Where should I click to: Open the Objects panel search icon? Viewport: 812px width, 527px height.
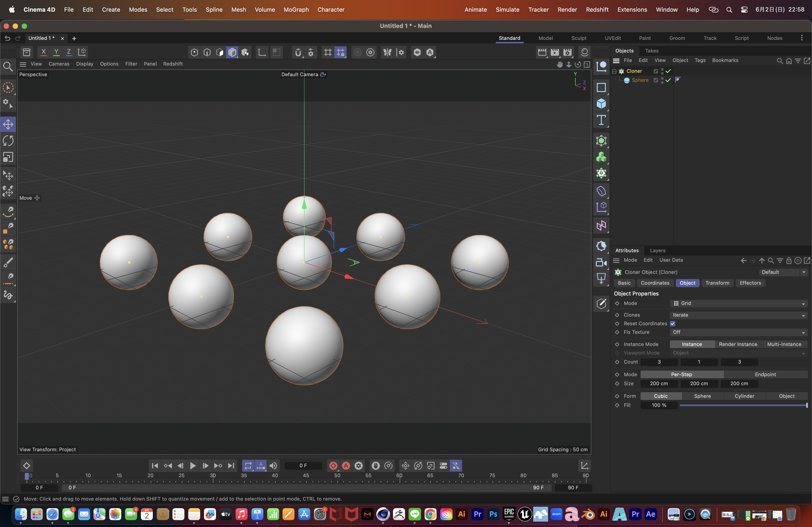click(x=780, y=61)
